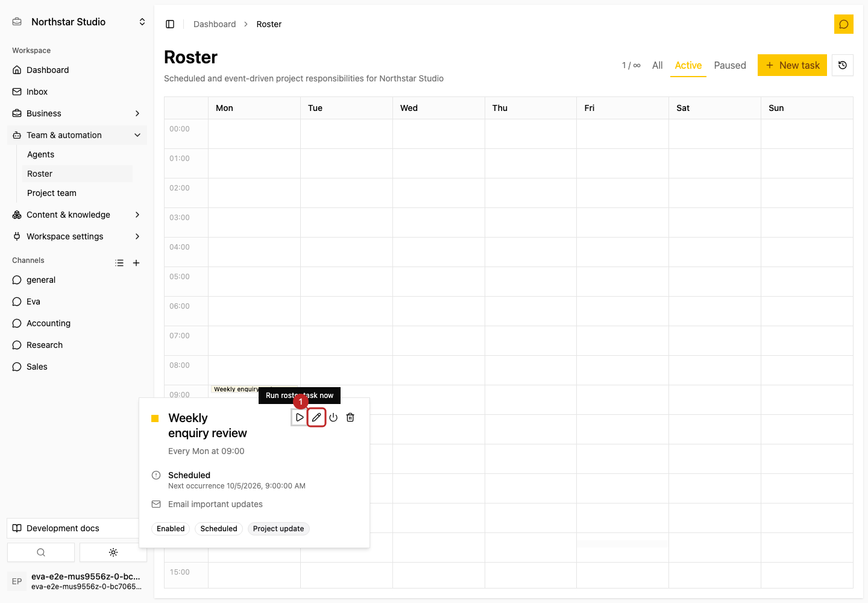This screenshot has height=603, width=868.
Task: Click the Project update tag
Action: tap(278, 529)
